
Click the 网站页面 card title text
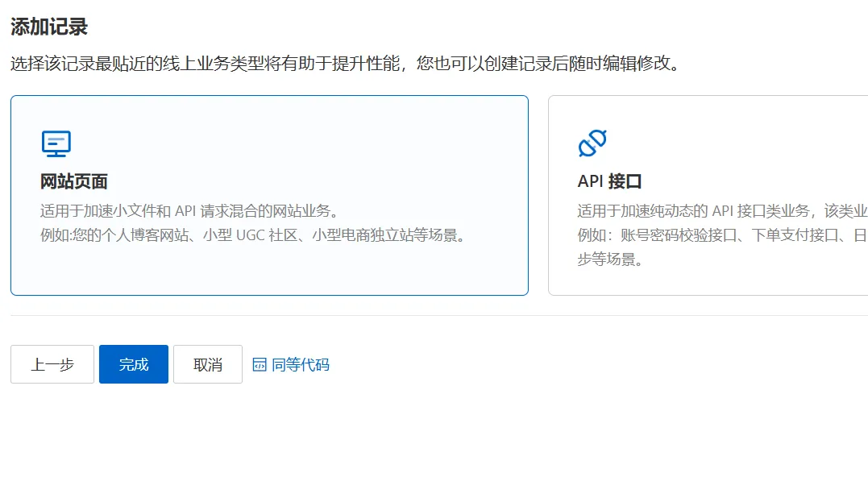(x=70, y=181)
